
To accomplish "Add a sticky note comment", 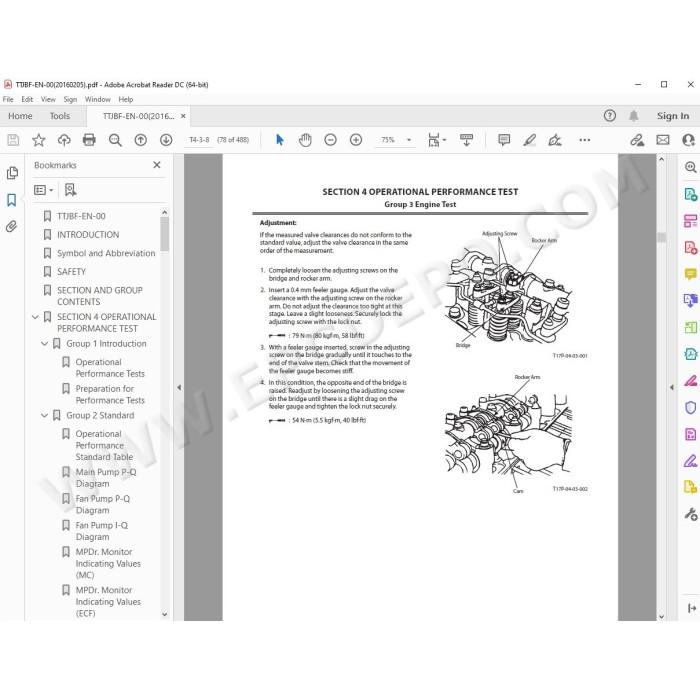I will click(504, 140).
